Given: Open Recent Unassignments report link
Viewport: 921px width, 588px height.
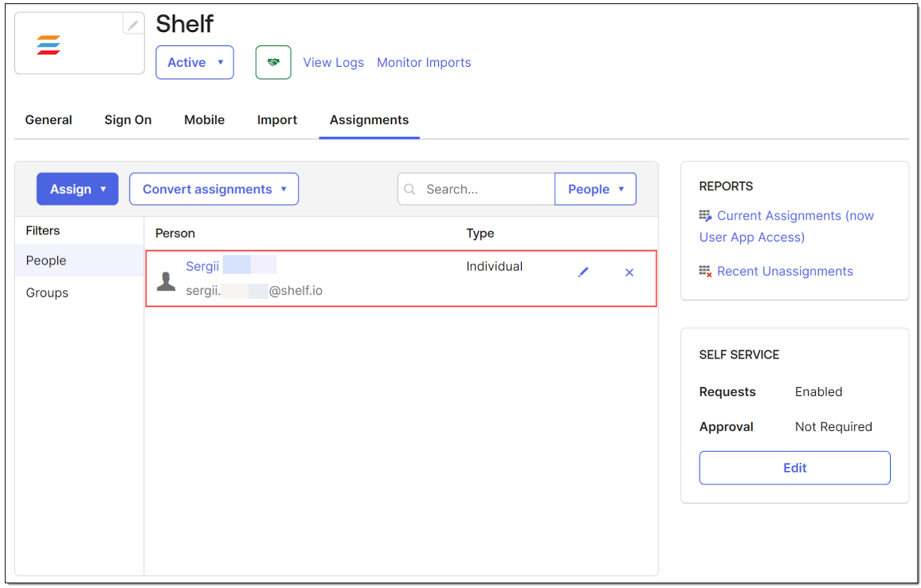Looking at the screenshot, I should [x=785, y=272].
